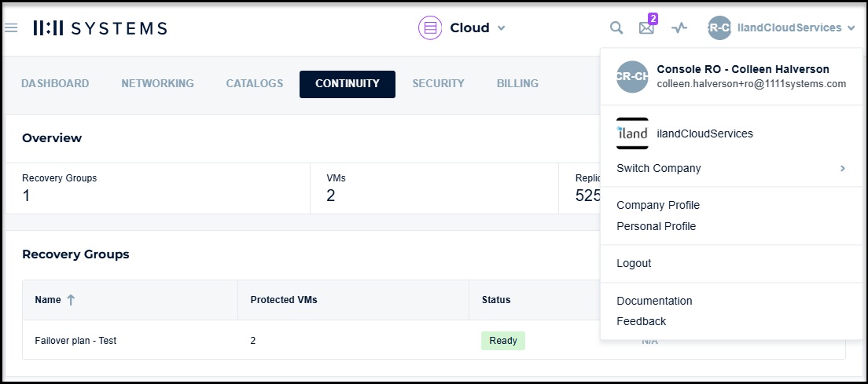This screenshot has height=384, width=868.
Task: Switch to the Dashboard tab
Action: tap(55, 83)
